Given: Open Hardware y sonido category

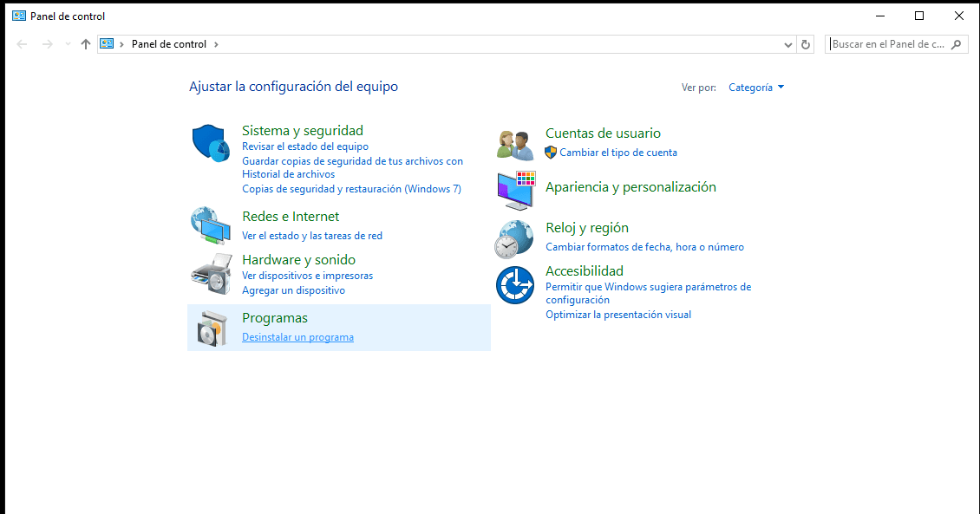Looking at the screenshot, I should pos(298,260).
